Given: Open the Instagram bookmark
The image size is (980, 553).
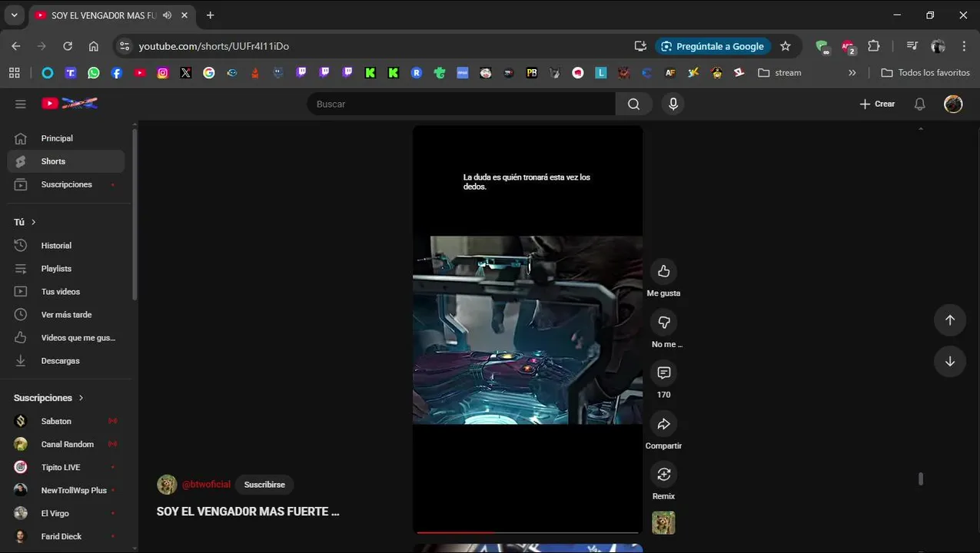Looking at the screenshot, I should pyautogui.click(x=163, y=73).
